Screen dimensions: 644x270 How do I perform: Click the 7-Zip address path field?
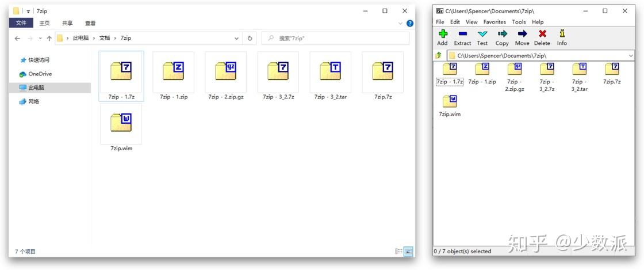point(541,55)
